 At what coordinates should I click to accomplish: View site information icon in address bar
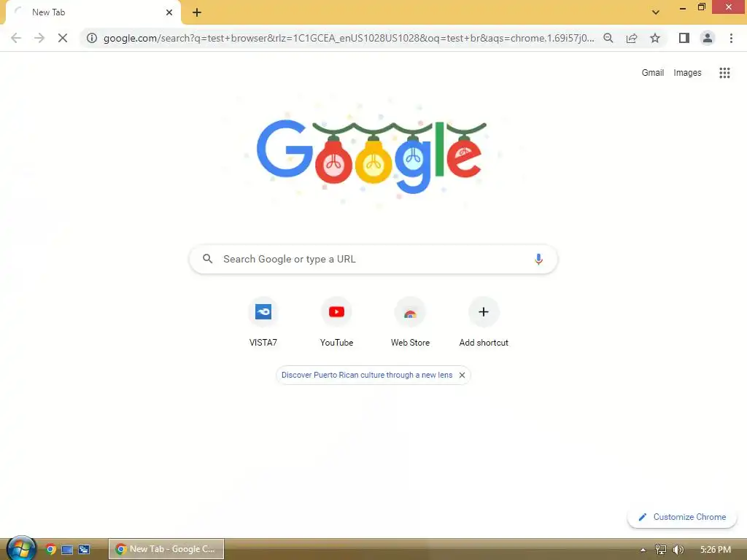click(x=92, y=38)
